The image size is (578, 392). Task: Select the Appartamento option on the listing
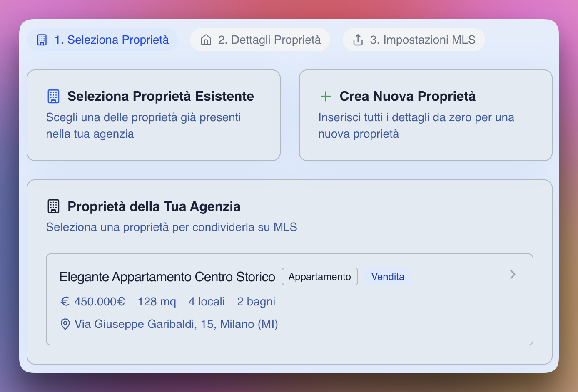click(x=319, y=276)
